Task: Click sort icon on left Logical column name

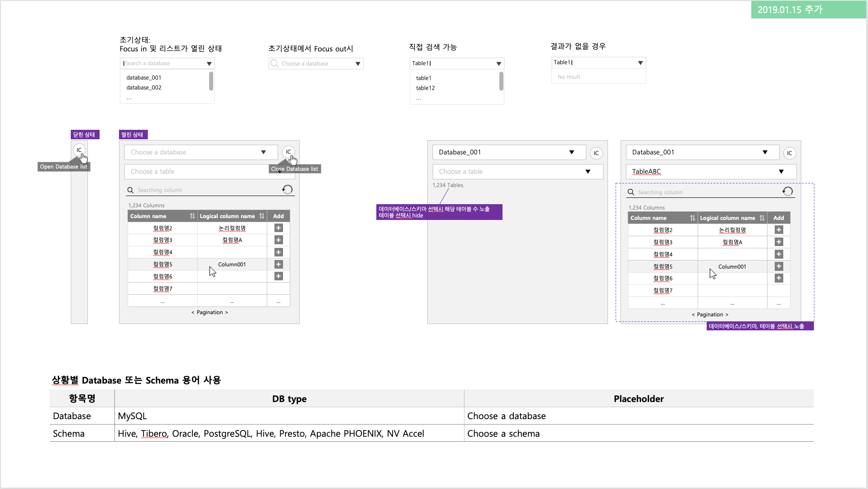Action: point(262,216)
